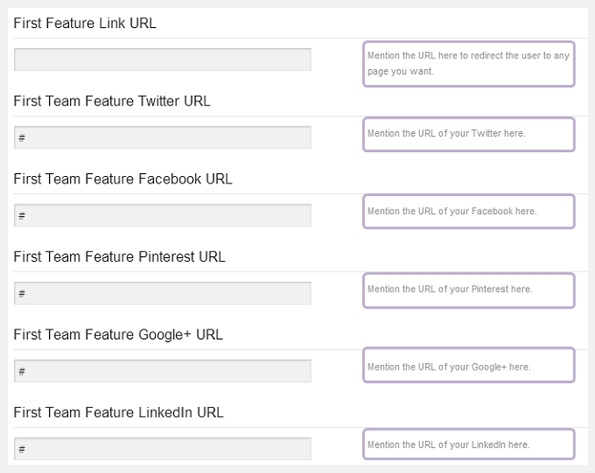Focus the First Team Feature LinkedIn URL field
The image size is (595, 473).
pyautogui.click(x=162, y=449)
